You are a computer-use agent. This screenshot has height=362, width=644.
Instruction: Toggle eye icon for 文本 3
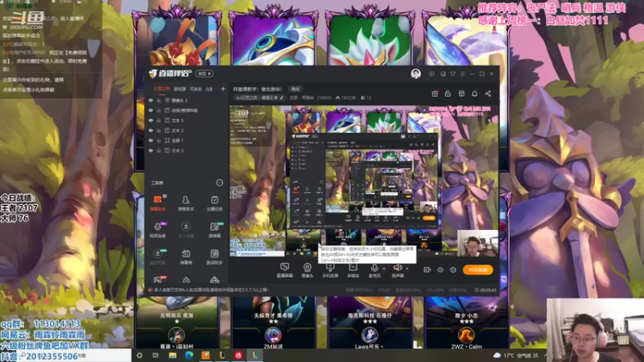(x=151, y=150)
